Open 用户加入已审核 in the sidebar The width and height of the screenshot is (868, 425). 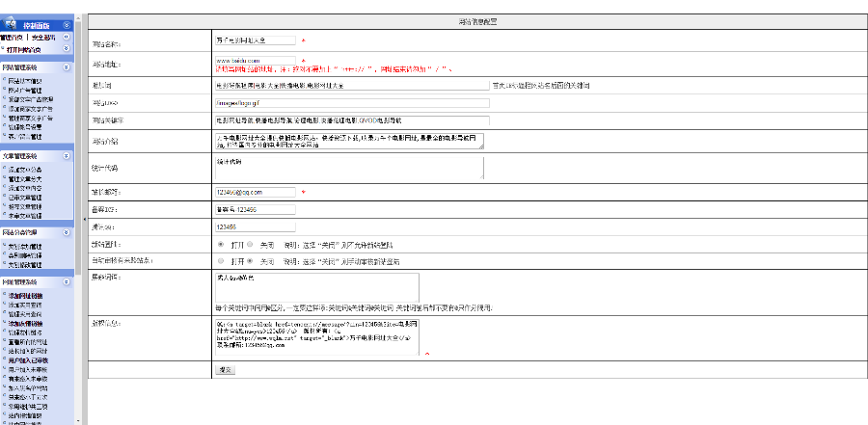pos(28,360)
